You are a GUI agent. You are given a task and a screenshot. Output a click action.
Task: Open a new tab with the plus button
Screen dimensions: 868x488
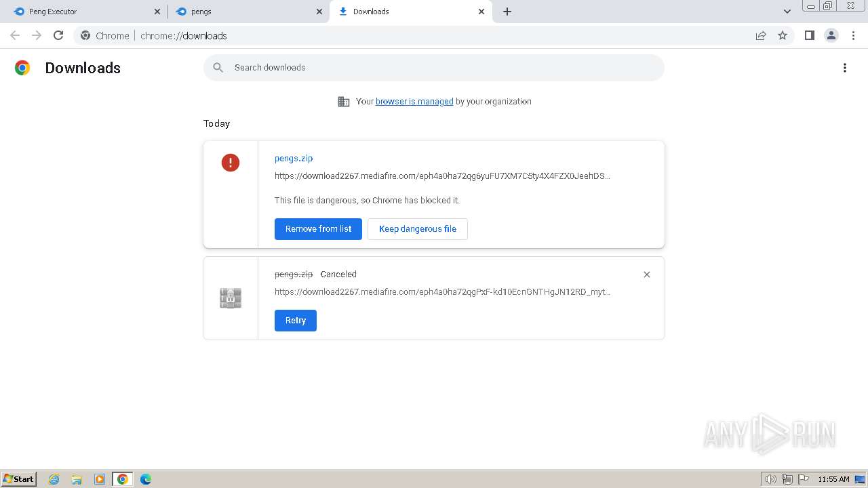click(507, 12)
